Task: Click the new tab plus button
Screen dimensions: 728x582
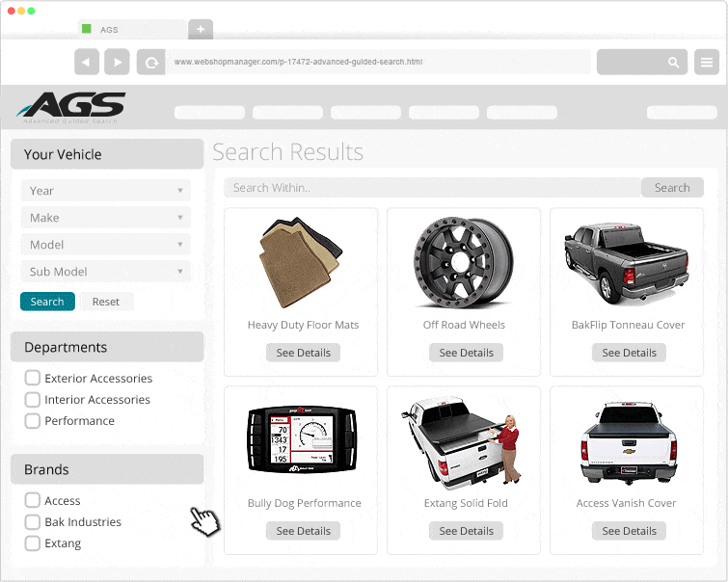Action: 201,30
